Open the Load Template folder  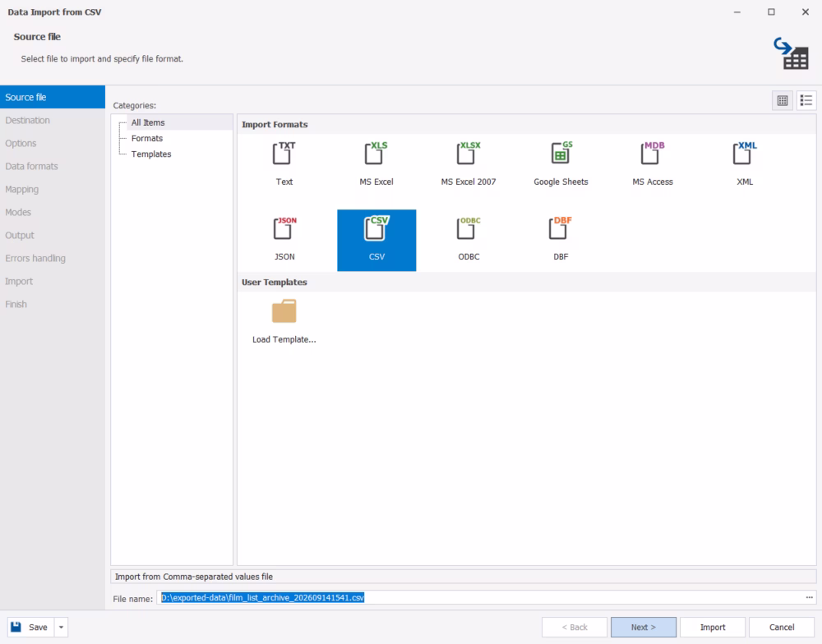(284, 311)
